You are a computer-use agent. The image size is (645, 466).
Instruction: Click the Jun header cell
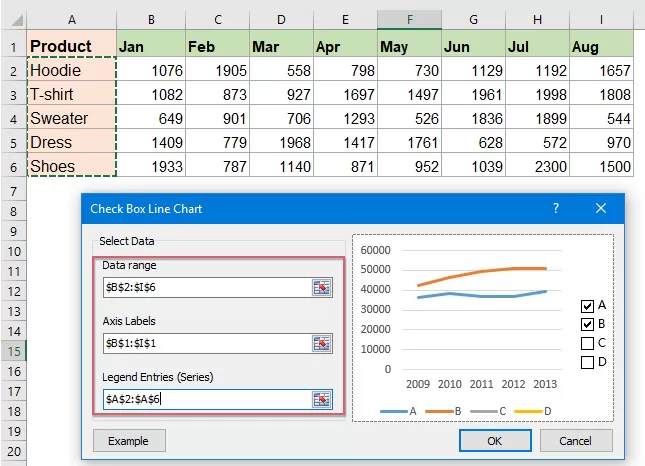click(473, 43)
